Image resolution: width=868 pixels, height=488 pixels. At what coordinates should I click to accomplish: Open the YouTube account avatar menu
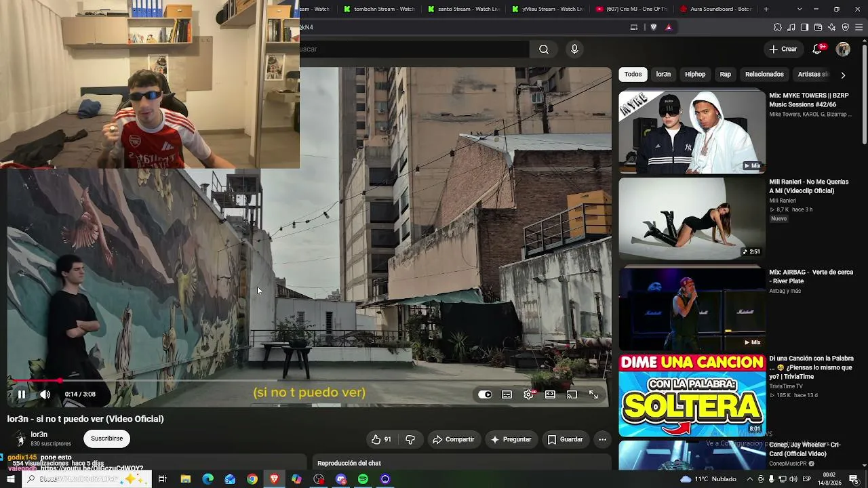843,49
